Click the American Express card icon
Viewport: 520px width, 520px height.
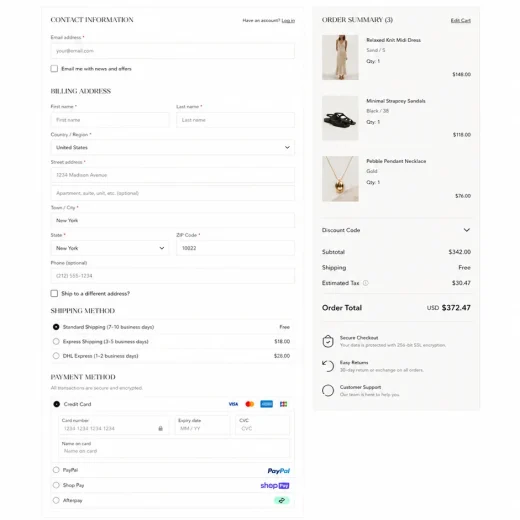click(x=266, y=404)
